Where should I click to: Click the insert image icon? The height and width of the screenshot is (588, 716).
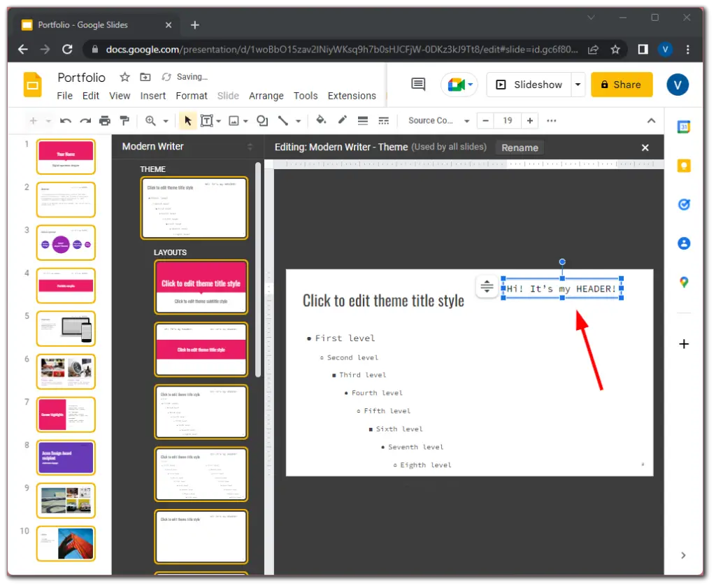[234, 120]
